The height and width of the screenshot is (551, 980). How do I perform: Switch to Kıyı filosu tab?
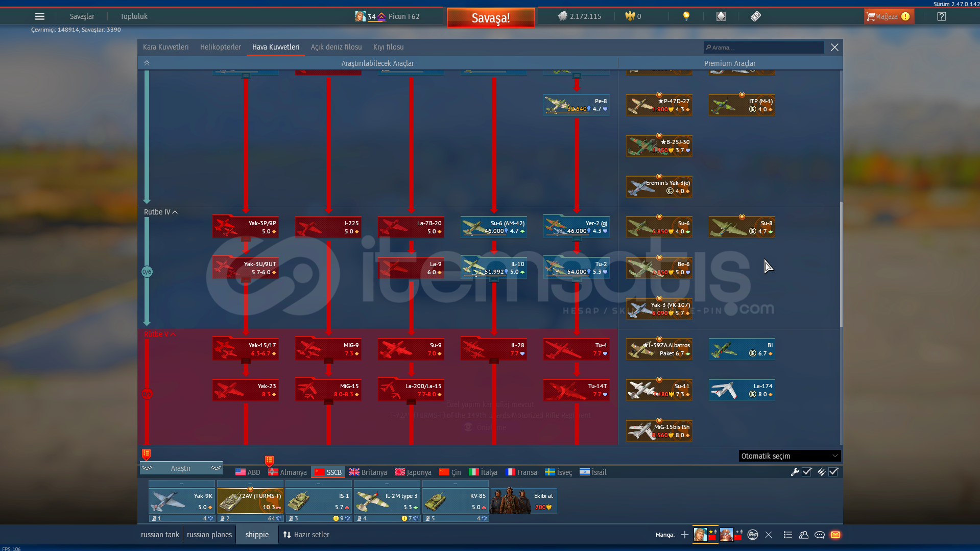tap(388, 47)
